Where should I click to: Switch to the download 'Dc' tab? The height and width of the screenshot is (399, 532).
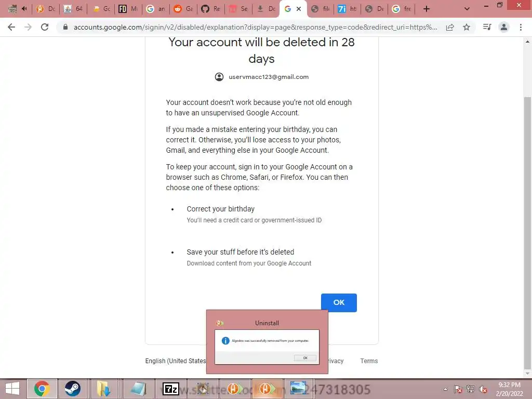(265, 9)
